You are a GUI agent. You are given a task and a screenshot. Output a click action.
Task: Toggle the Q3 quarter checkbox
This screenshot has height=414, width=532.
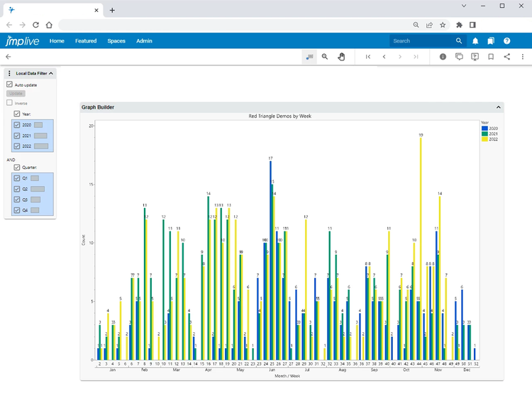(x=17, y=200)
